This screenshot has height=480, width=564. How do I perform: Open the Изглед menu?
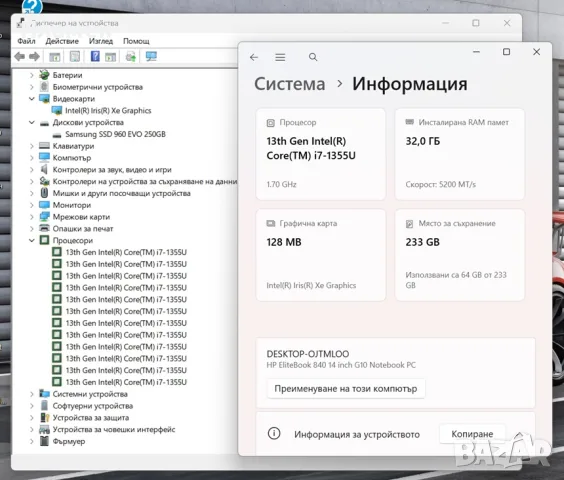pyautogui.click(x=101, y=41)
